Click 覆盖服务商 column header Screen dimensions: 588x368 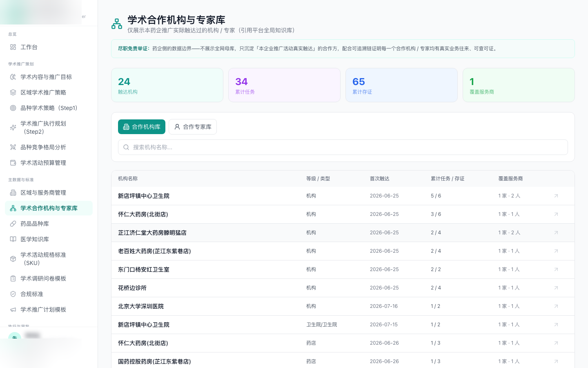(510, 179)
